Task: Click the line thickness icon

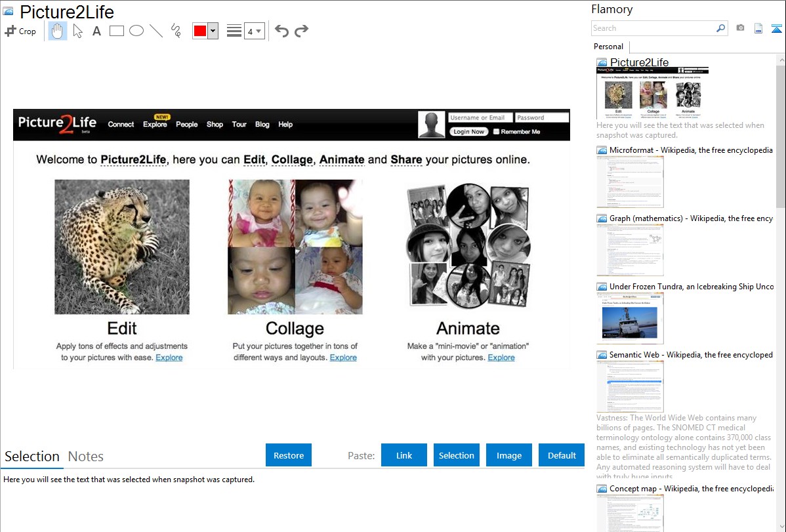Action: coord(234,31)
